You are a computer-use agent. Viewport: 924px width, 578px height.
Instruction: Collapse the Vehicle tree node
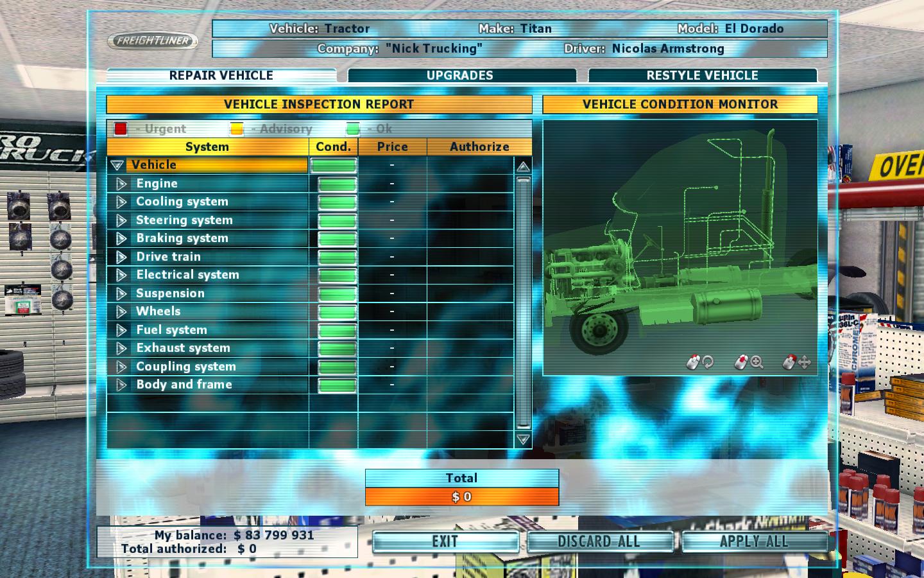(117, 165)
